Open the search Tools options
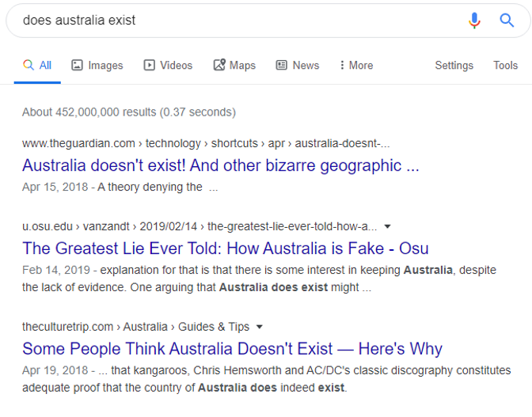The image size is (532, 417). click(x=505, y=66)
